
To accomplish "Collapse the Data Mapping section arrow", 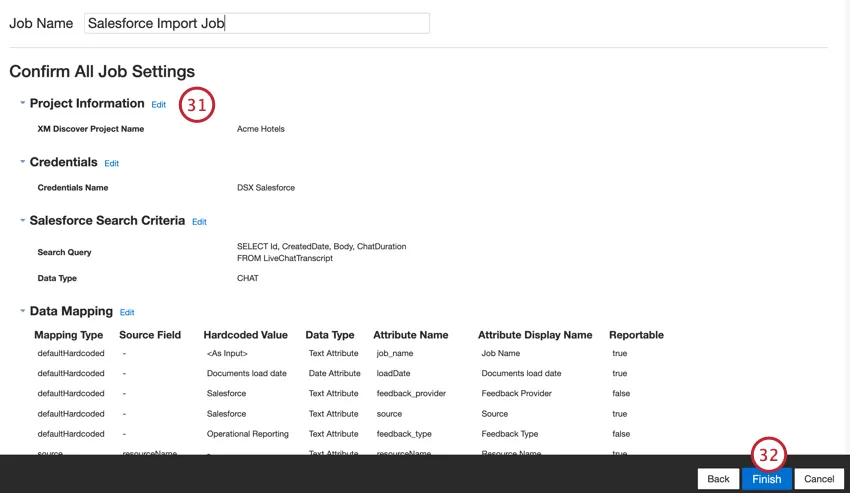I will 22,311.
